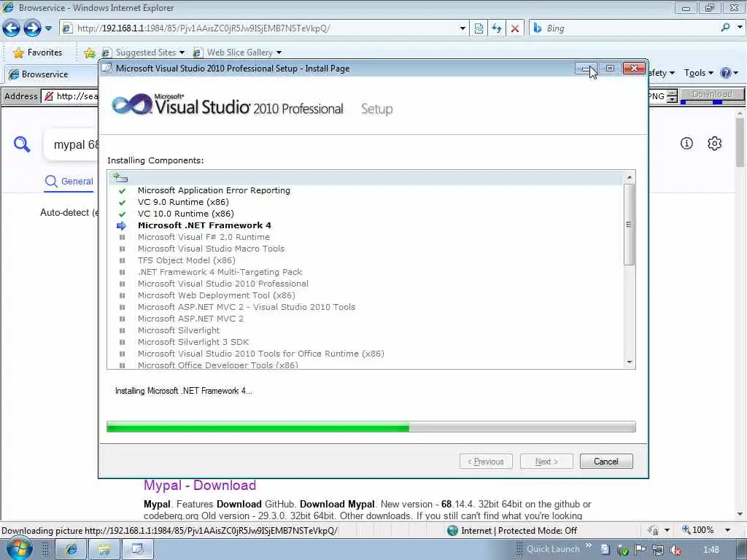
Task: Select the General search tab
Action: click(69, 182)
